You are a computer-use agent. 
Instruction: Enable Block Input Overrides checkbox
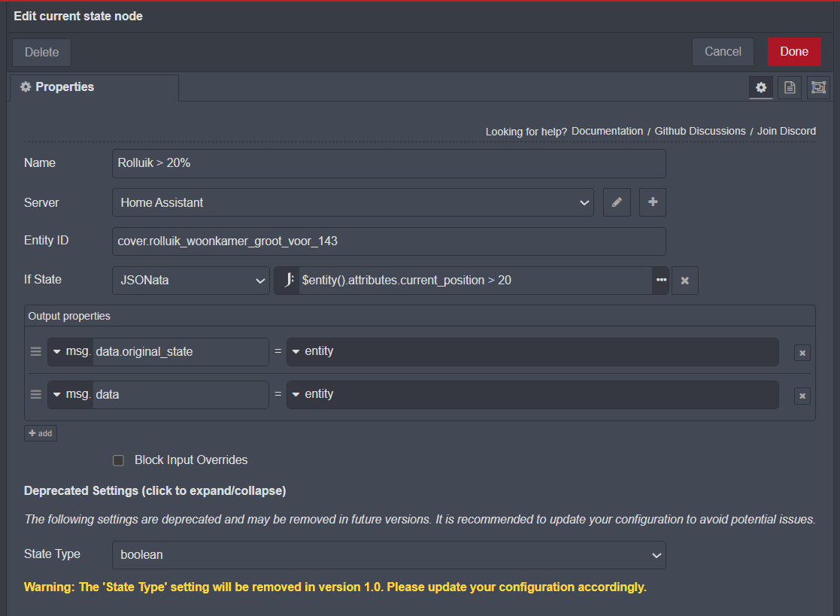point(118,460)
